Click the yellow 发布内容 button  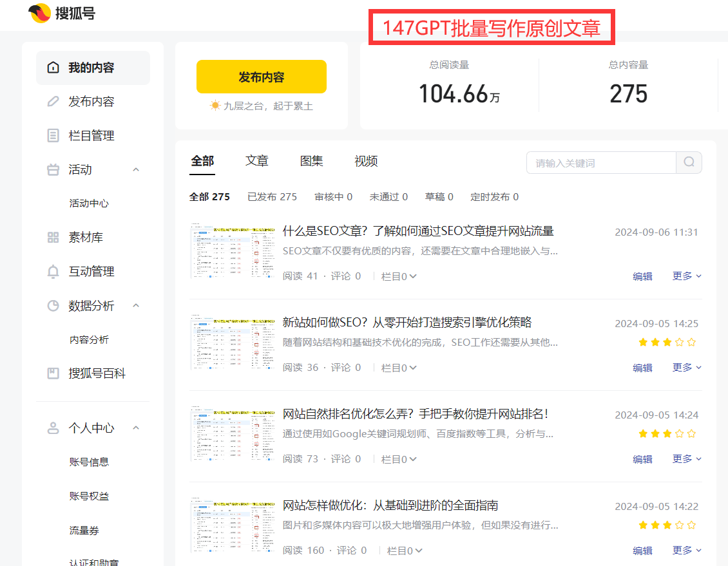tap(261, 76)
